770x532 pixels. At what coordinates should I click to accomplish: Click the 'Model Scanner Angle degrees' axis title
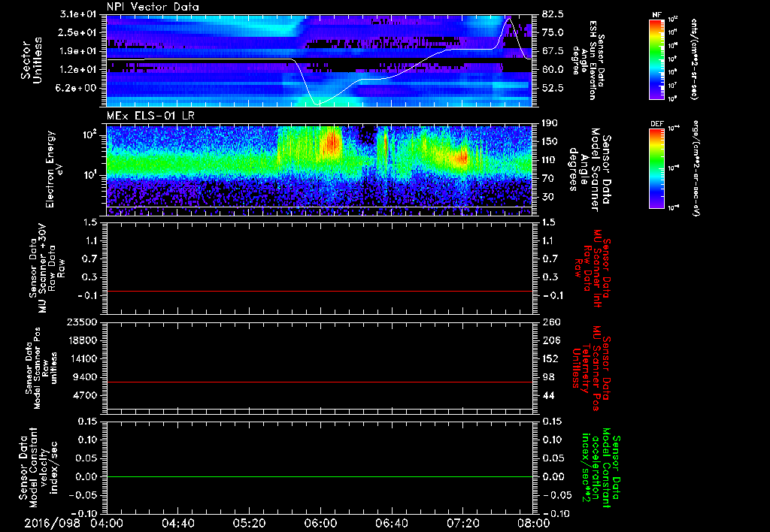[x=590, y=170]
